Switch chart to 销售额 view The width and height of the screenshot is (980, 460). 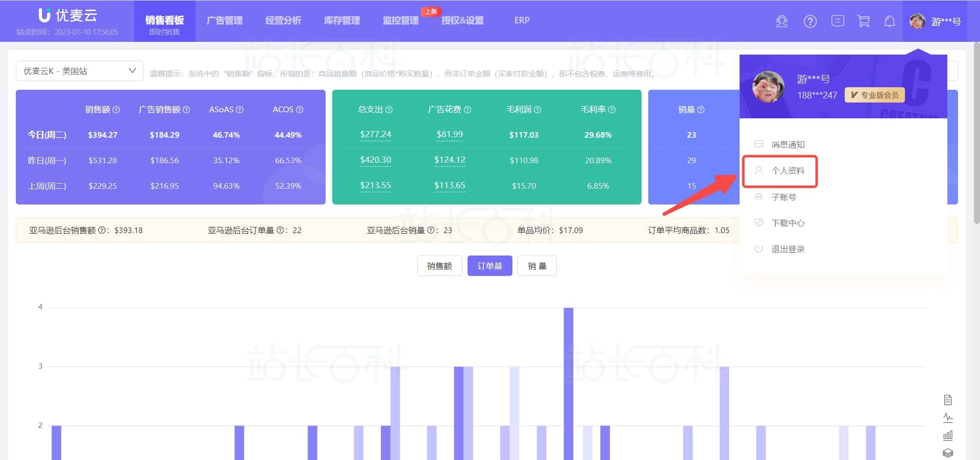point(439,266)
